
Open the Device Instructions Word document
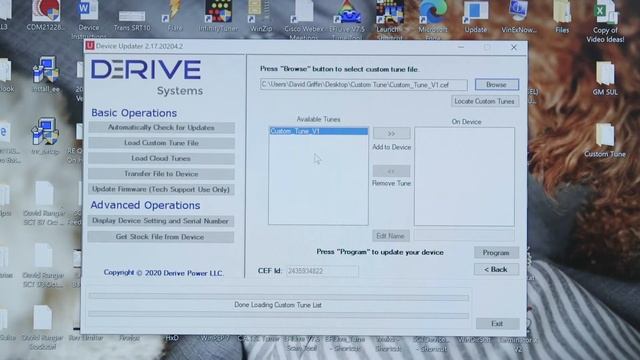[x=88, y=20]
